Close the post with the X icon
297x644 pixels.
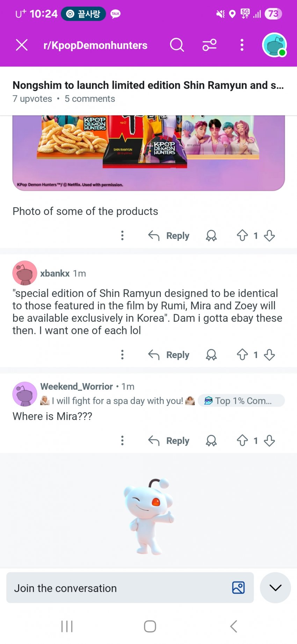coord(22,45)
